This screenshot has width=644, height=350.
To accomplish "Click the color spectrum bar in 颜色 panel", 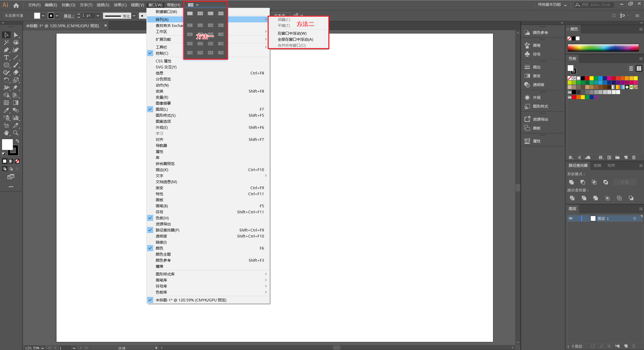I will click(603, 48).
